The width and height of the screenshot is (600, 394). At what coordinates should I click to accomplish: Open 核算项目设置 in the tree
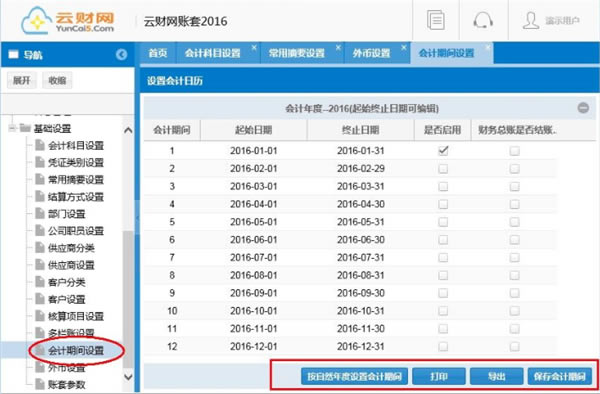[76, 316]
